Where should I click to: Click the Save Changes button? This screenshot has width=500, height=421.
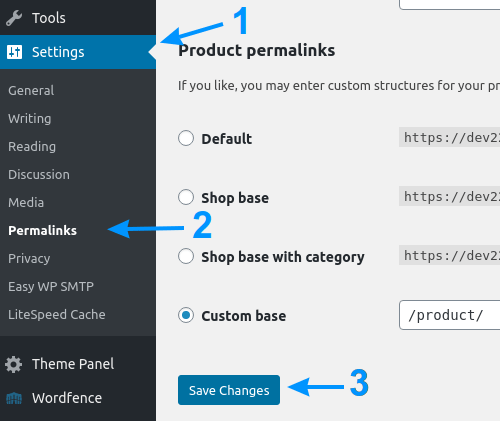pos(229,390)
